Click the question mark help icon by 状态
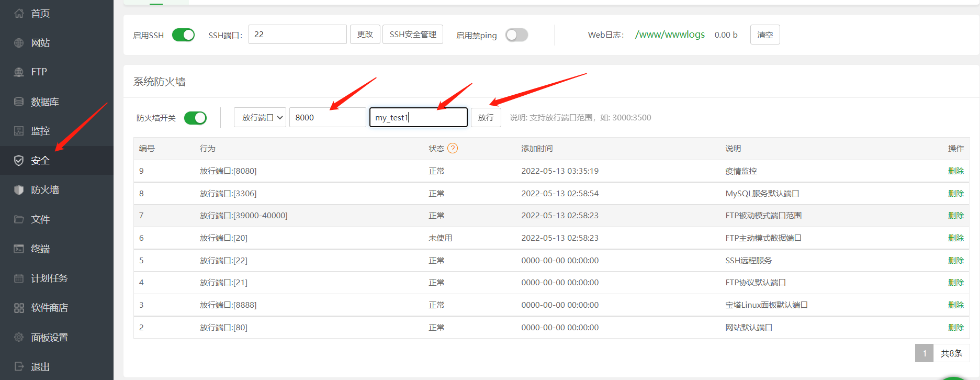The image size is (980, 380). [453, 148]
